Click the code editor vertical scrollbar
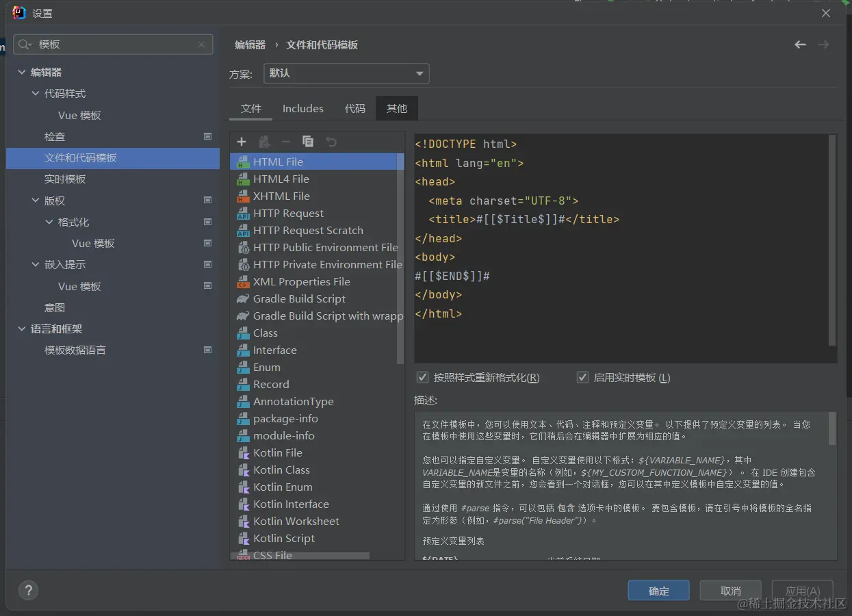The height and width of the screenshot is (616, 852). tap(832, 240)
